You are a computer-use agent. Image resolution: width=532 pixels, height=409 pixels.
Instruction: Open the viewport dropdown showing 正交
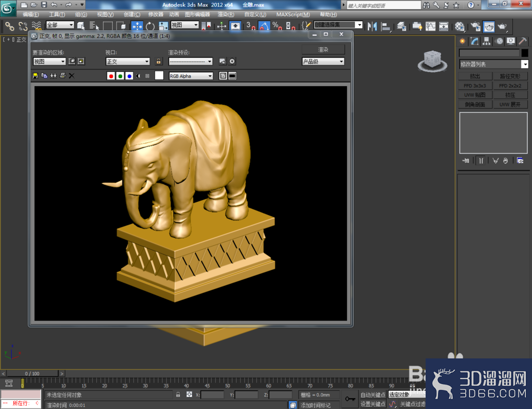(x=128, y=61)
